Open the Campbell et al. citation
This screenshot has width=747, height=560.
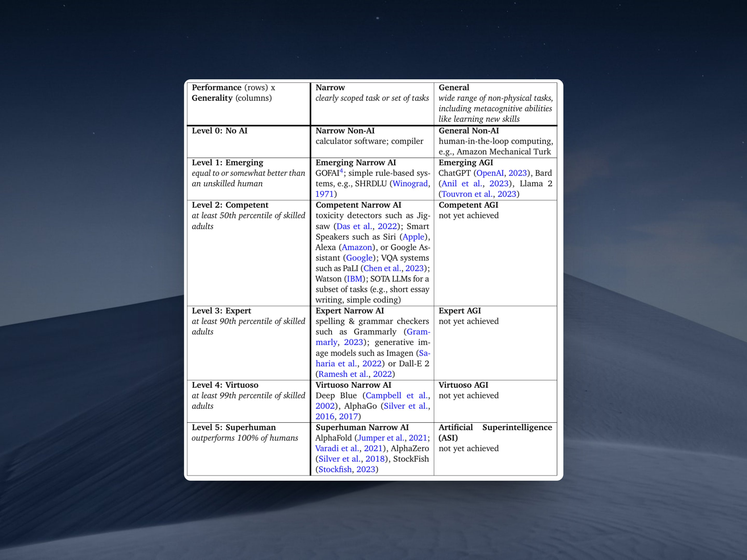click(397, 396)
